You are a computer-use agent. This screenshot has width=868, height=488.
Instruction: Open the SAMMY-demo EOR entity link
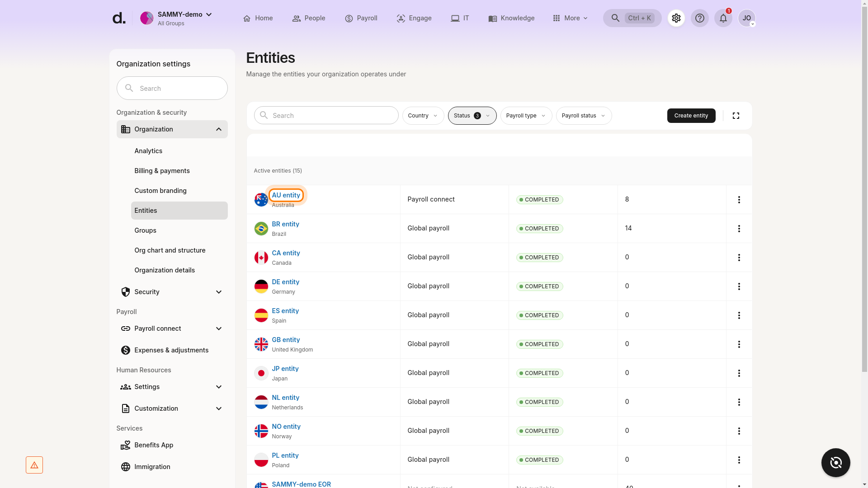point(301,484)
